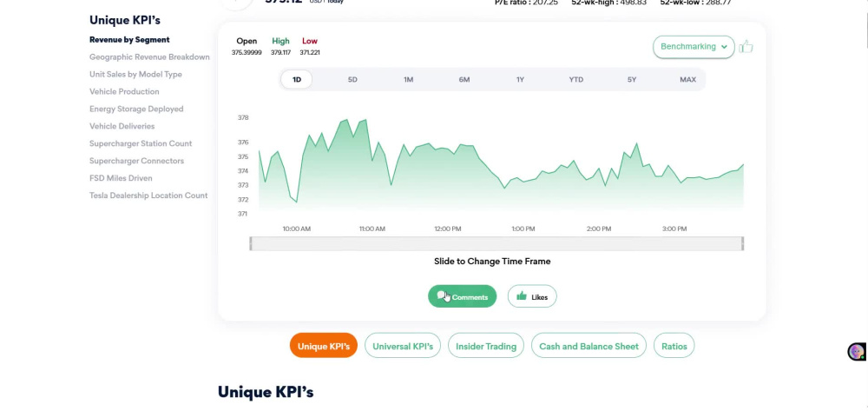
Task: Go to Geographic Revenue Breakdown
Action: [149, 57]
